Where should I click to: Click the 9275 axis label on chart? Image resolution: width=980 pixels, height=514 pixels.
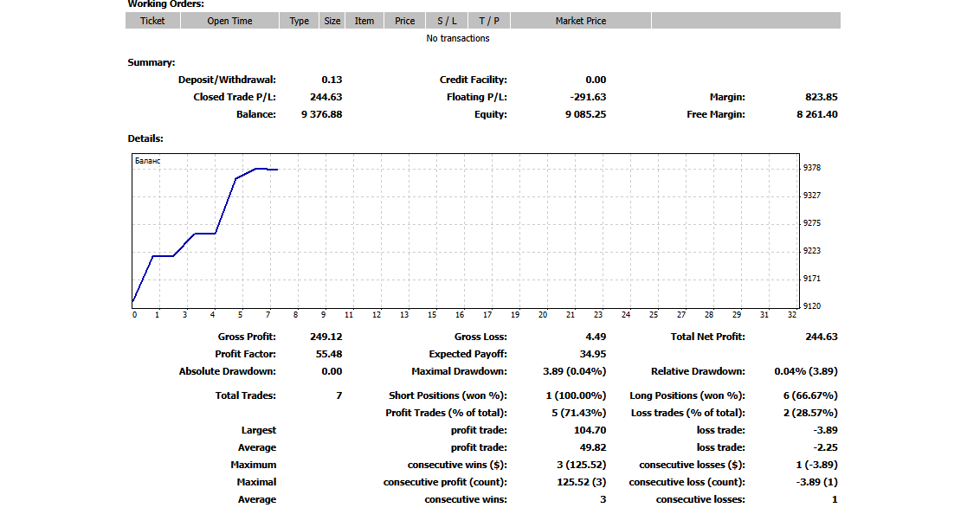(x=812, y=223)
